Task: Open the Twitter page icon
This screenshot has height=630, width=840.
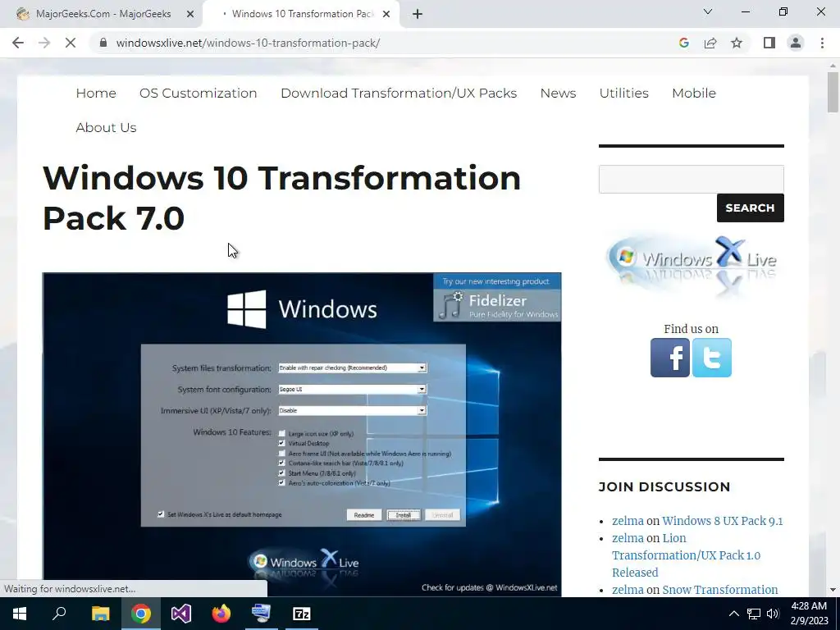Action: (x=711, y=358)
